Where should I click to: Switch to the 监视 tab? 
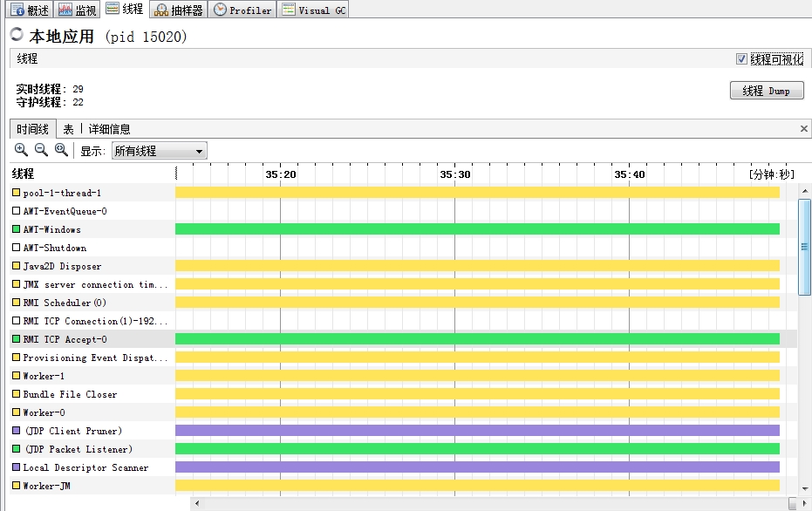coord(77,10)
